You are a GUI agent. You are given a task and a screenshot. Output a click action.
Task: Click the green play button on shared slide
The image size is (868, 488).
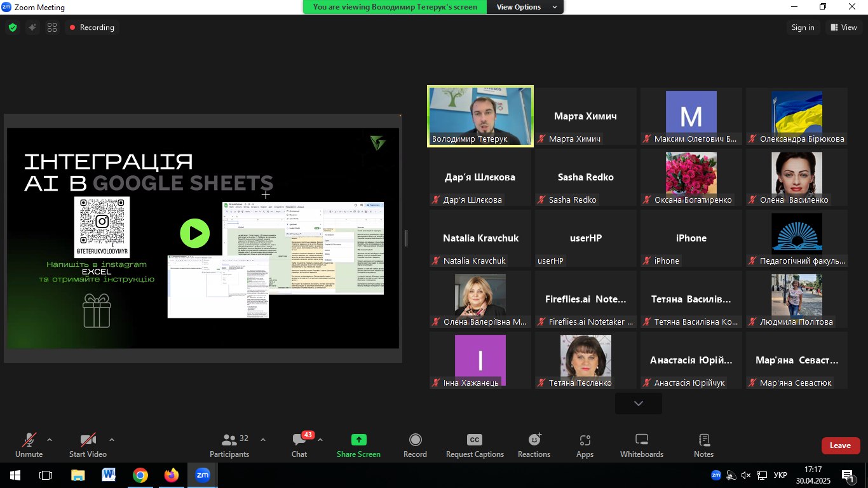(195, 233)
